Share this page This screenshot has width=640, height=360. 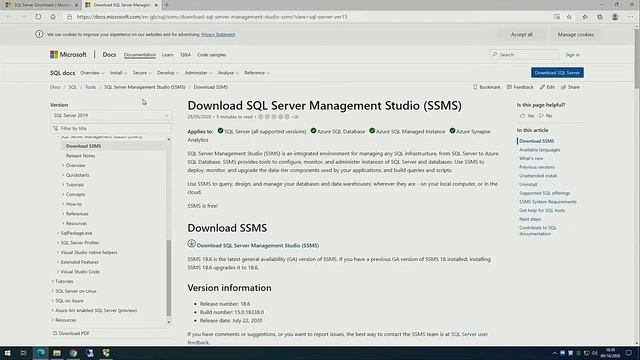570,87
